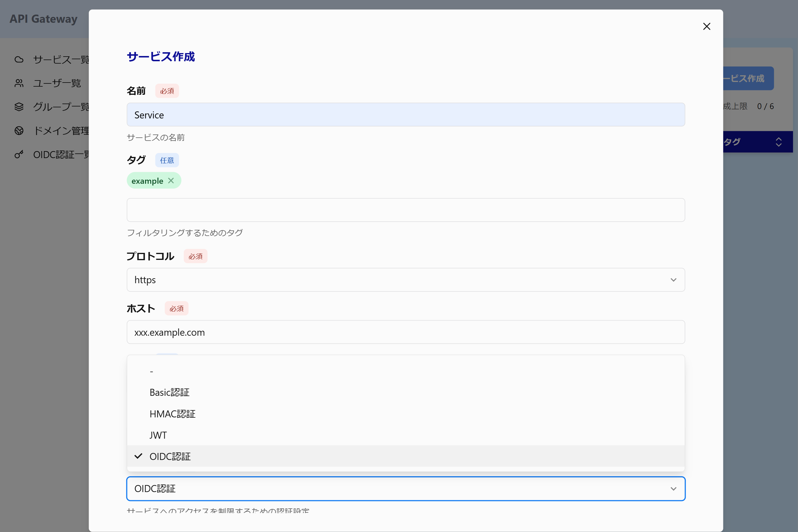Click the サービスの名前 helper text
The height and width of the screenshot is (532, 798).
(156, 137)
